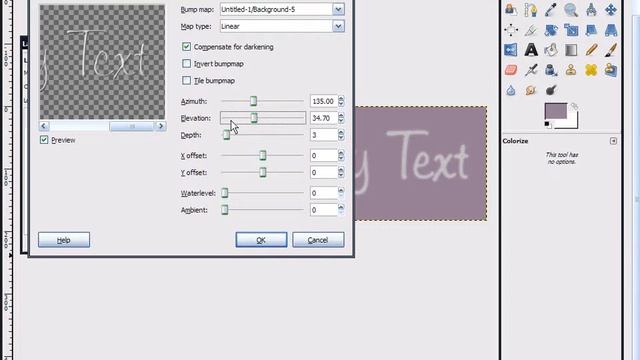This screenshot has width=640, height=360.
Task: Select the Smudge tool
Action: [x=531, y=90]
